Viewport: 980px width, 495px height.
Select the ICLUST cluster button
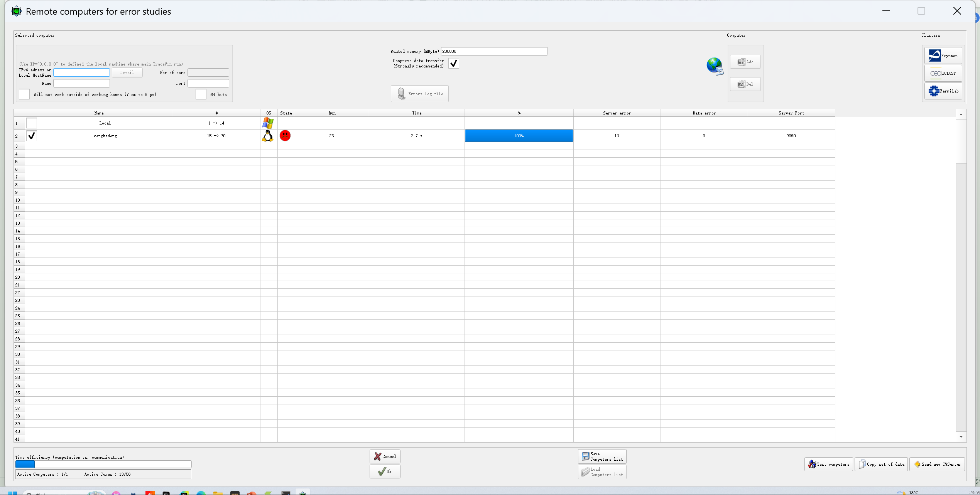(943, 73)
